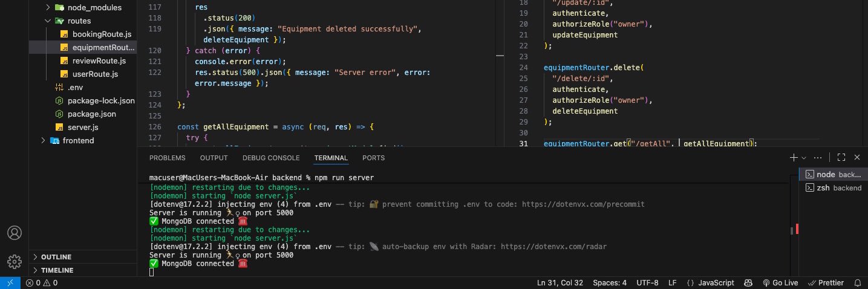
Task: Change the Spaces: 4 indentation setting
Action: coord(610,282)
